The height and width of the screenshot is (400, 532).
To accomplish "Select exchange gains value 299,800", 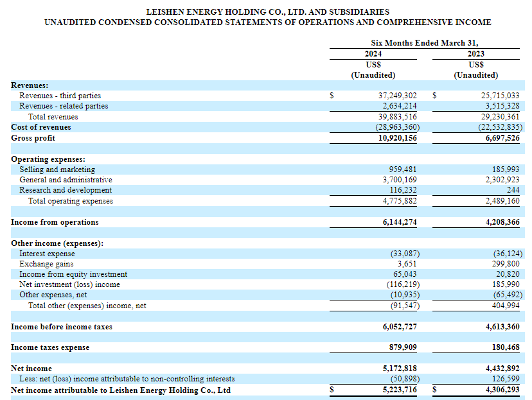I will (x=506, y=264).
